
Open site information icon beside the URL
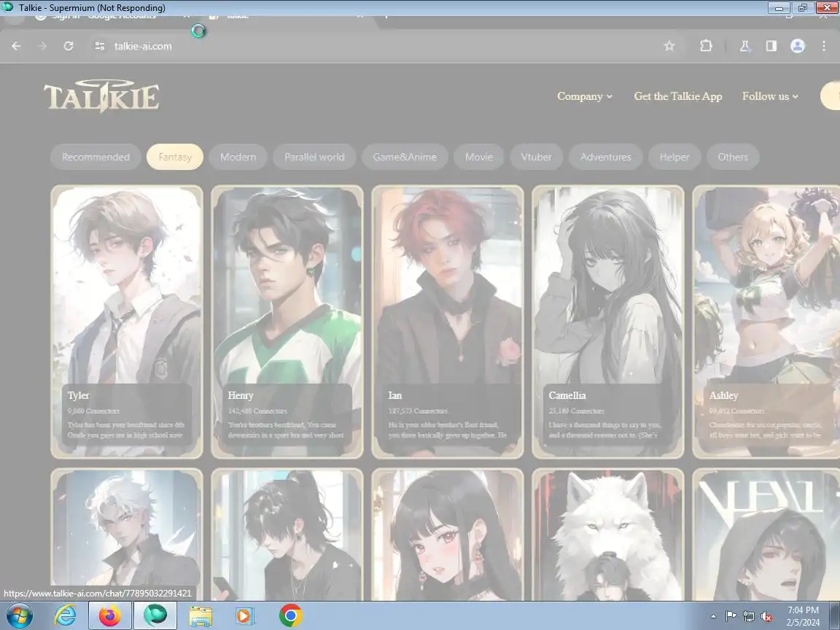100,46
